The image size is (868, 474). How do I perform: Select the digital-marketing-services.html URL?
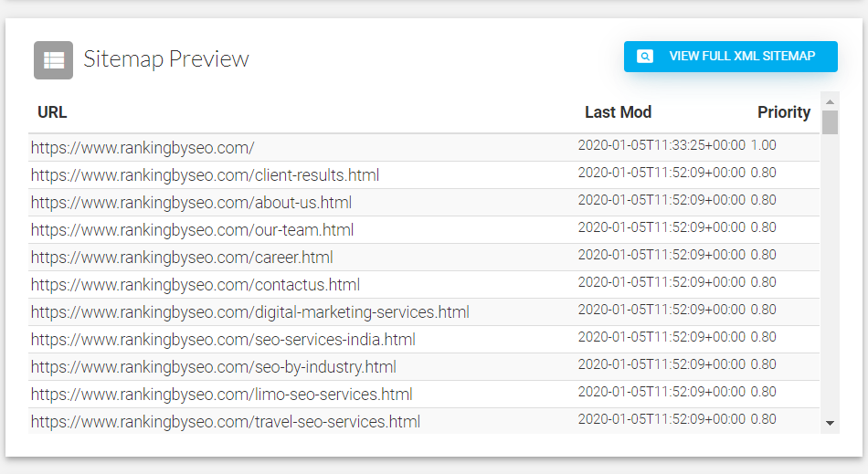249,312
